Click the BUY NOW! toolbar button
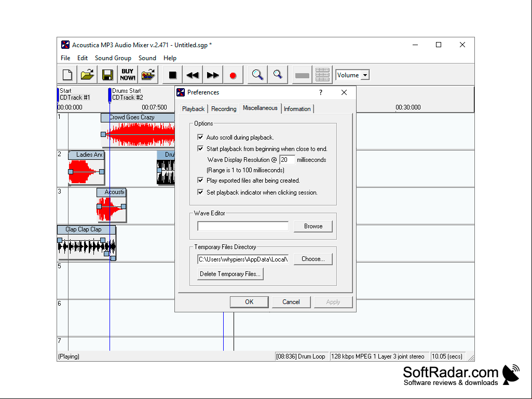The image size is (532, 399). coord(128,75)
